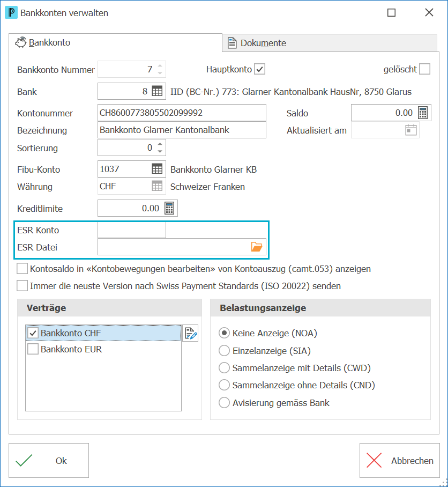Click the 'Bankkonto Glarner KB' account description
Image resolution: width=448 pixels, height=487 pixels.
pyautogui.click(x=213, y=169)
